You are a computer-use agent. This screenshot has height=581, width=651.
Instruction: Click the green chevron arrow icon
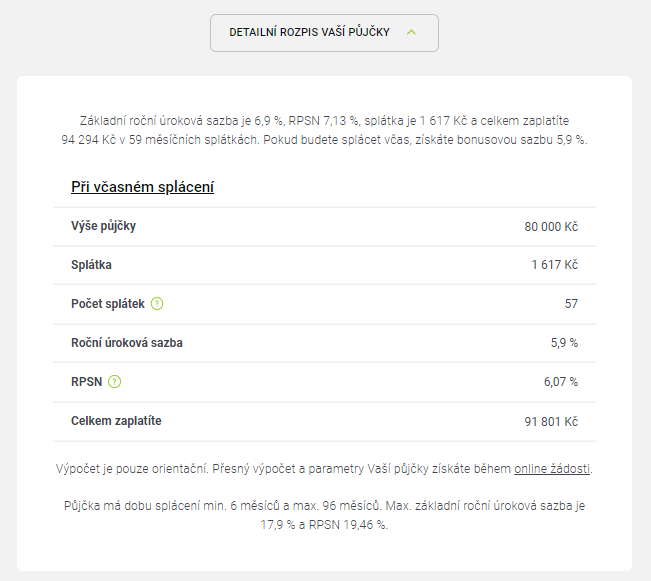click(x=411, y=32)
